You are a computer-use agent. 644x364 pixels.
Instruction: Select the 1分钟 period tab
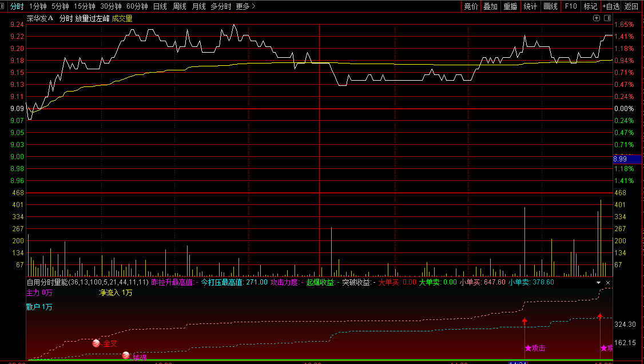pyautogui.click(x=38, y=6)
